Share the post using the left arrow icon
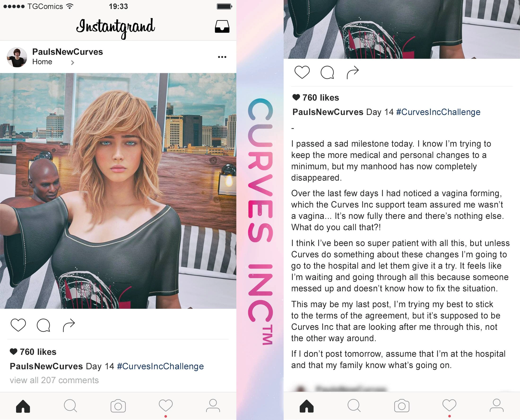The height and width of the screenshot is (420, 520). point(69,325)
